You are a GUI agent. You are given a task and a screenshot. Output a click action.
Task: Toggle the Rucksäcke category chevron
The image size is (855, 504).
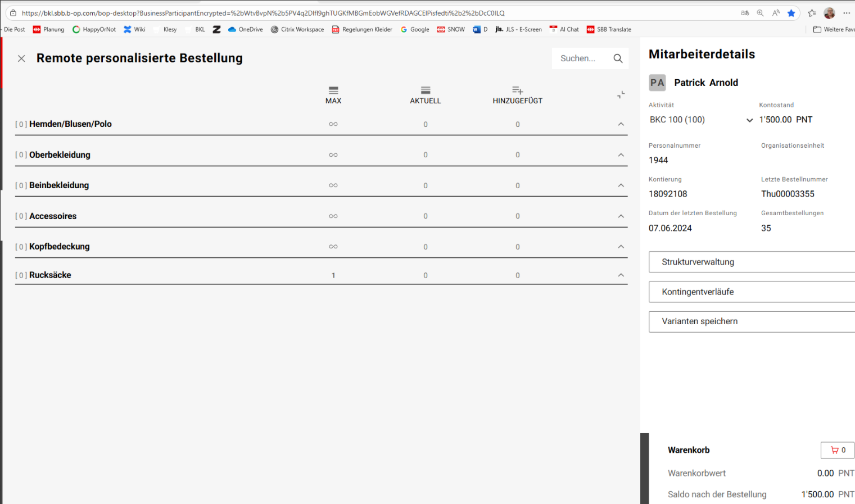[x=621, y=275]
